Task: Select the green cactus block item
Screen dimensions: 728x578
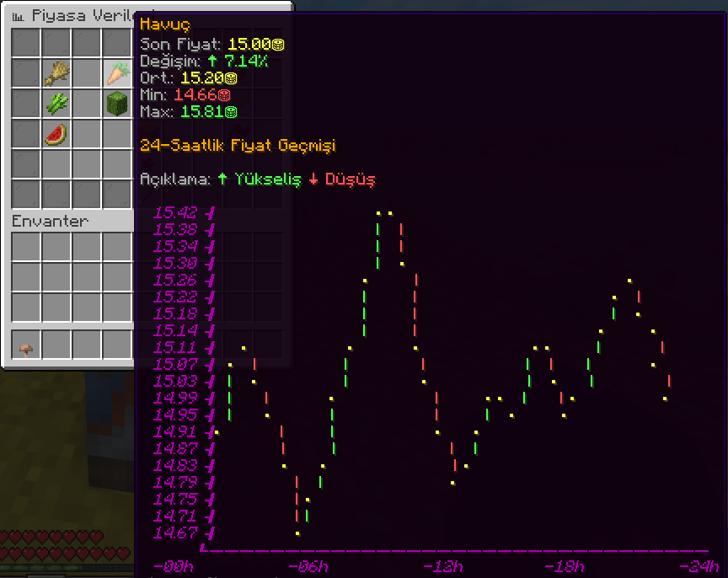Action: click(116, 104)
